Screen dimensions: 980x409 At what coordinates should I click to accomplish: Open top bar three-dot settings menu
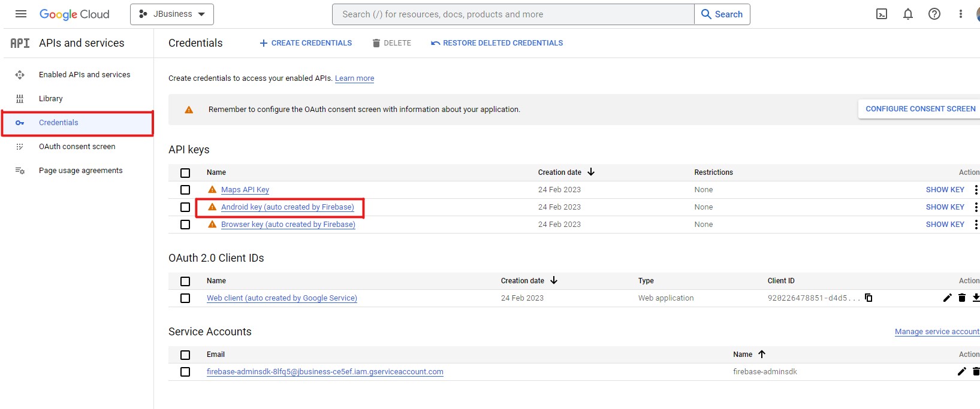[960, 14]
